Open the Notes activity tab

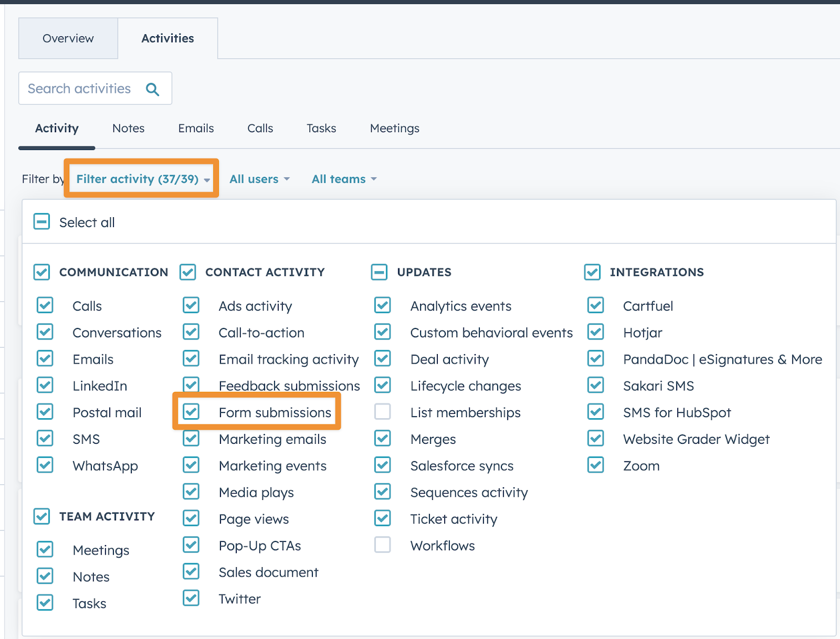128,129
